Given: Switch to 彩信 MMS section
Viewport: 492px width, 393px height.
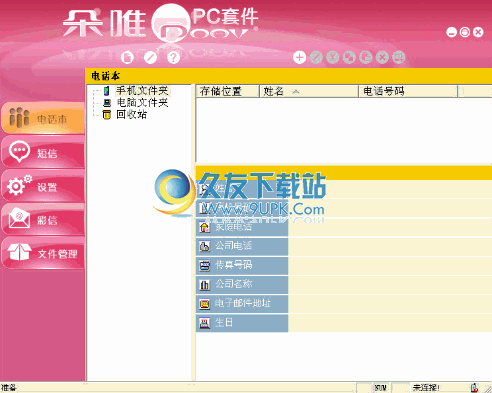Looking at the screenshot, I should click(43, 219).
